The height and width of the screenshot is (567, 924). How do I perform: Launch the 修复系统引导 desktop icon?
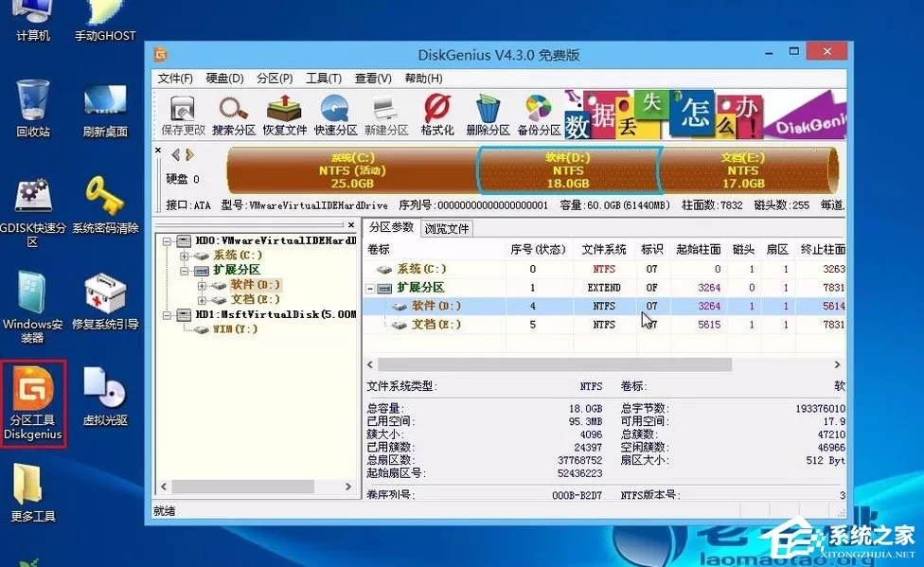(105, 302)
